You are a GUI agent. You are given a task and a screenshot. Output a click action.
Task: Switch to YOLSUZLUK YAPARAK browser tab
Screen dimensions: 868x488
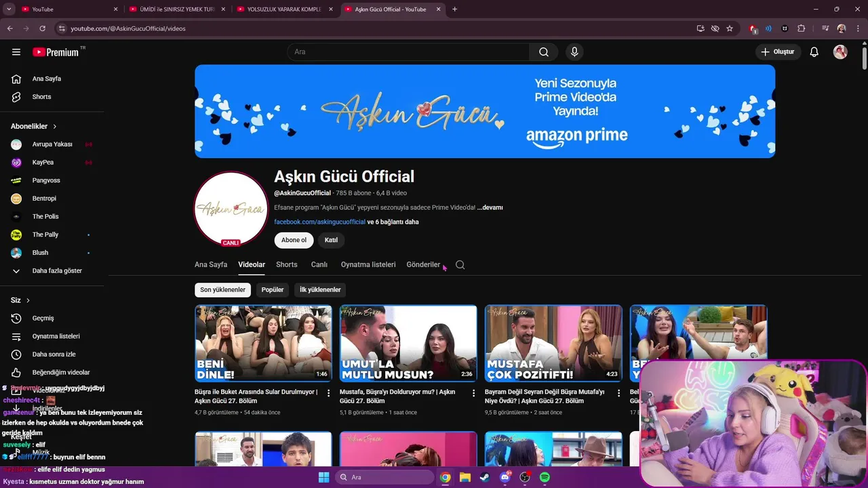pyautogui.click(x=285, y=9)
